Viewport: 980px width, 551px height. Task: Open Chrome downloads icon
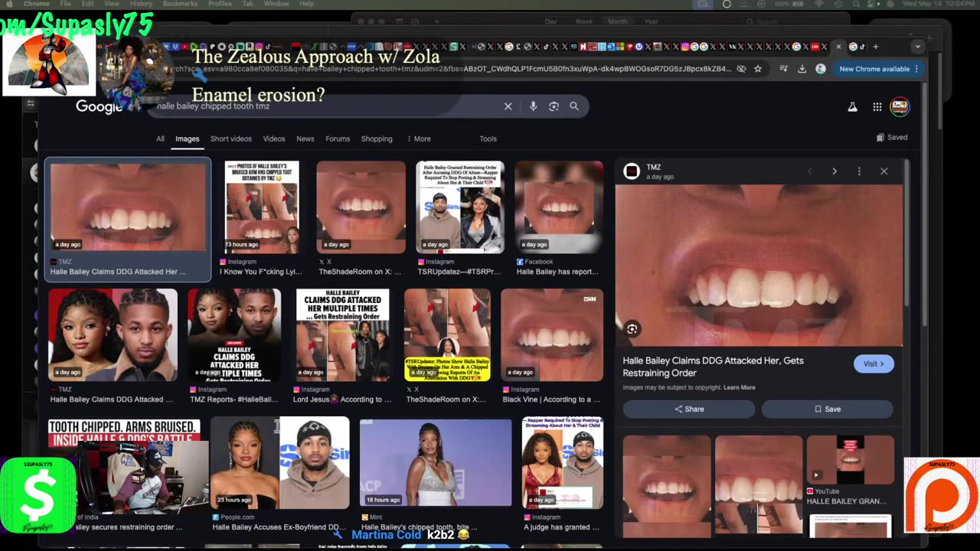pyautogui.click(x=802, y=69)
